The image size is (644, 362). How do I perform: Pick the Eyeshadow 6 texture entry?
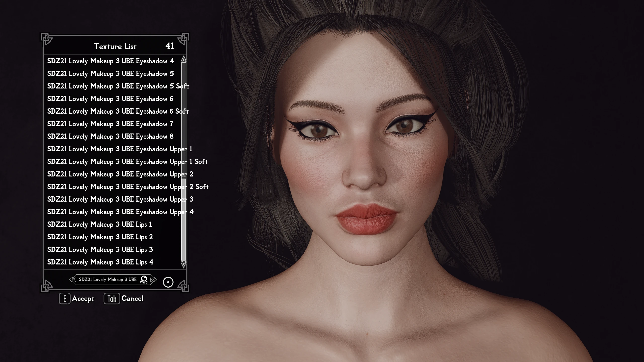point(110,99)
